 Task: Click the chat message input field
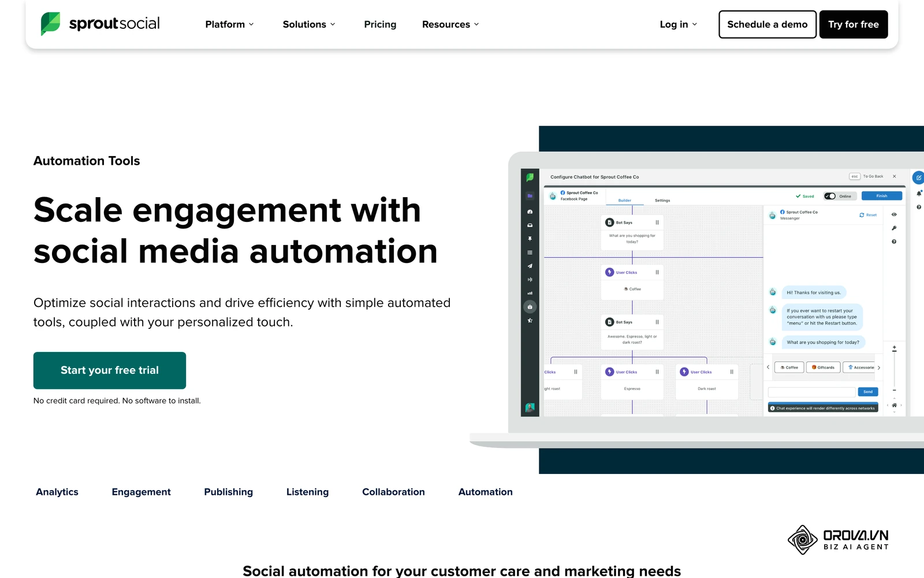point(811,392)
